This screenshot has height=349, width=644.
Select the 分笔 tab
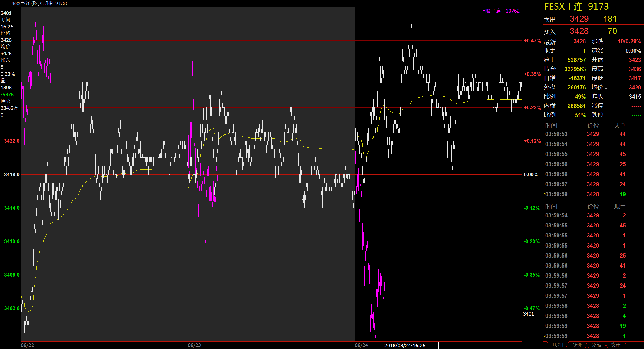(596, 345)
